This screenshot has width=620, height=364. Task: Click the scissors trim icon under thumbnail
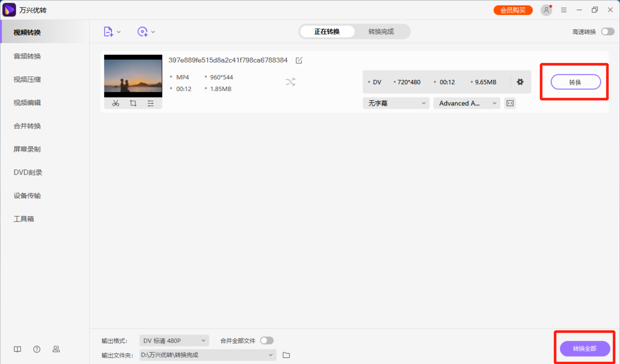point(116,103)
